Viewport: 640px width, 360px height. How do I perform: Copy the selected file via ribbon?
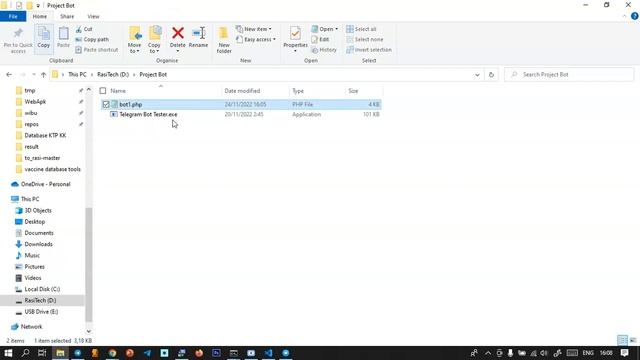click(44, 39)
